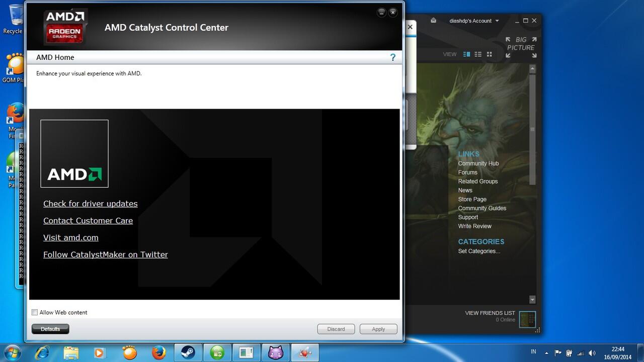This screenshot has height=362, width=644.
Task: Open Follow CatalystMaker on Twitter link
Action: pos(106,254)
